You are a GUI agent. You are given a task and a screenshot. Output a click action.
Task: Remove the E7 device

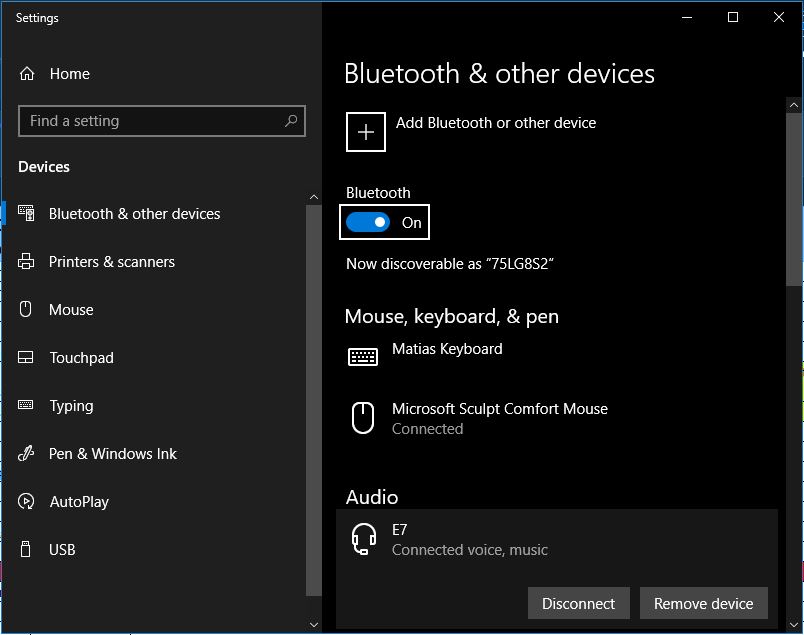coord(703,603)
